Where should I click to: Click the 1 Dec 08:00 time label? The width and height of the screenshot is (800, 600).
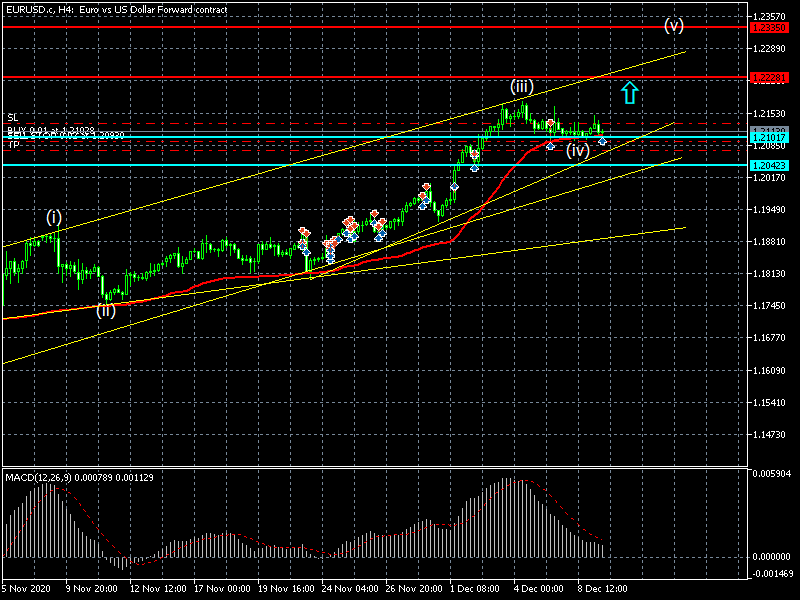[475, 590]
